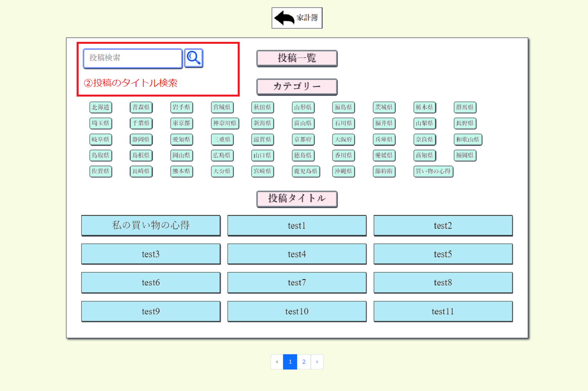This screenshot has width=588, height=391.
Task: Click the next page arrow
Action: [x=317, y=362]
